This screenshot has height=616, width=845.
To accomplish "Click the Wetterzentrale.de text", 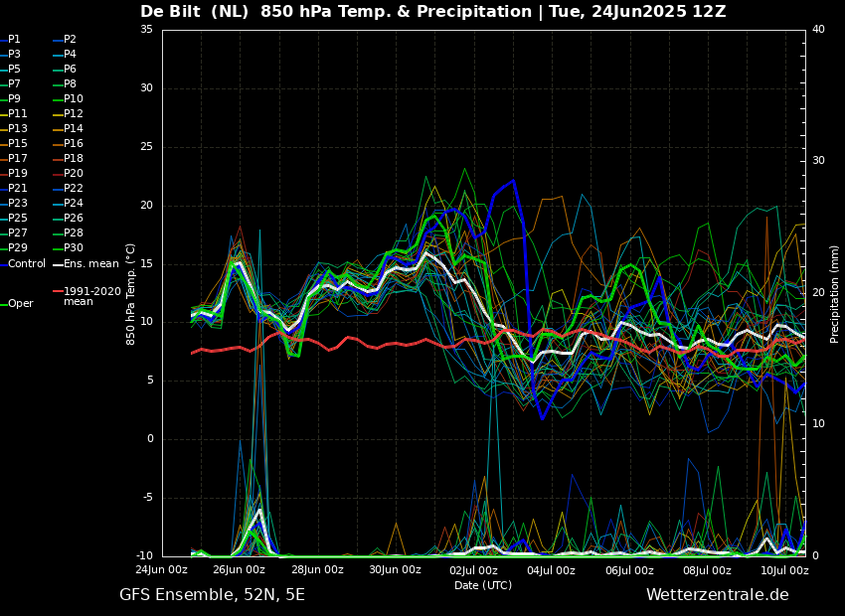I will click(717, 595).
